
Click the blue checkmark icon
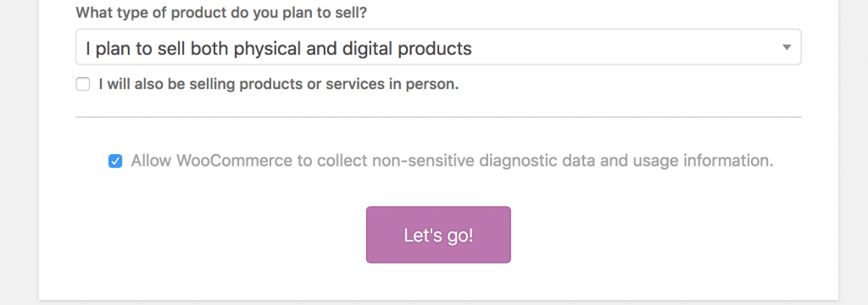(x=115, y=161)
